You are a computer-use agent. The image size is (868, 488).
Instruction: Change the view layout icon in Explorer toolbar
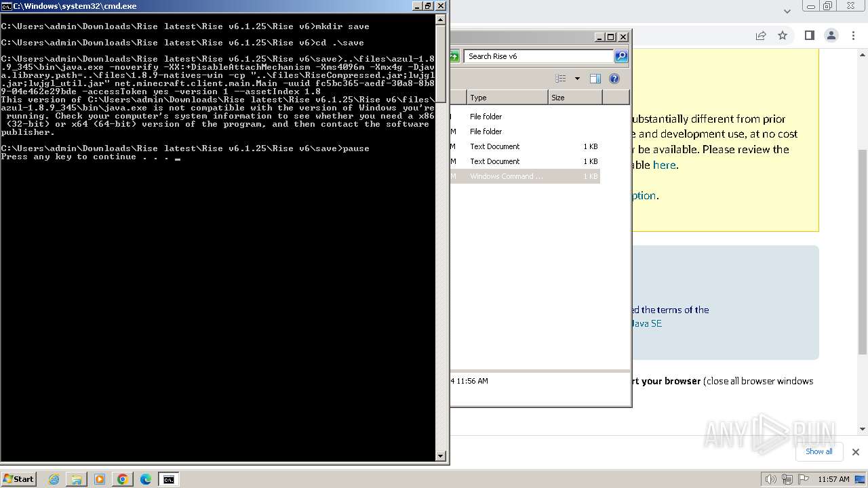point(561,79)
